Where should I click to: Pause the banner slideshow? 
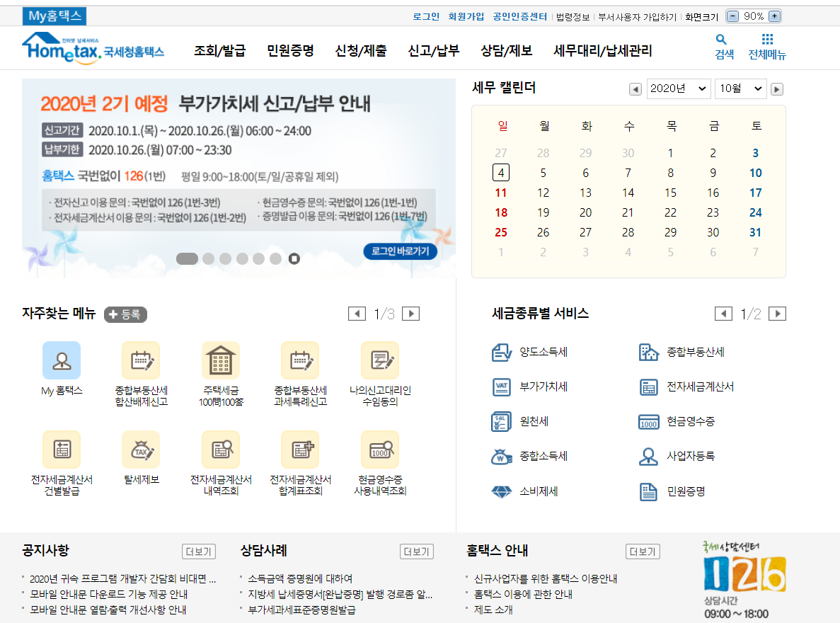click(294, 258)
